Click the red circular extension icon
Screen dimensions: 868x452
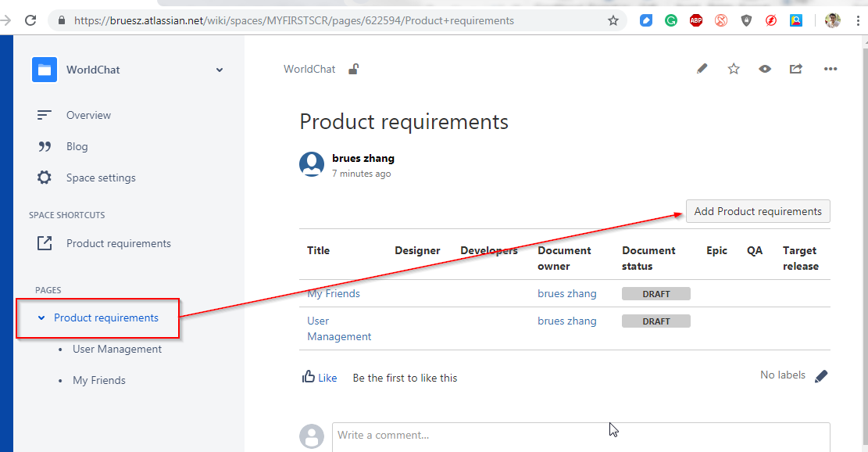721,20
